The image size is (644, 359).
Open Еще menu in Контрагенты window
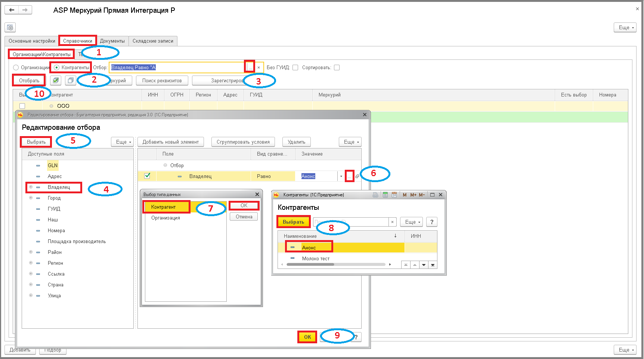[x=411, y=222]
